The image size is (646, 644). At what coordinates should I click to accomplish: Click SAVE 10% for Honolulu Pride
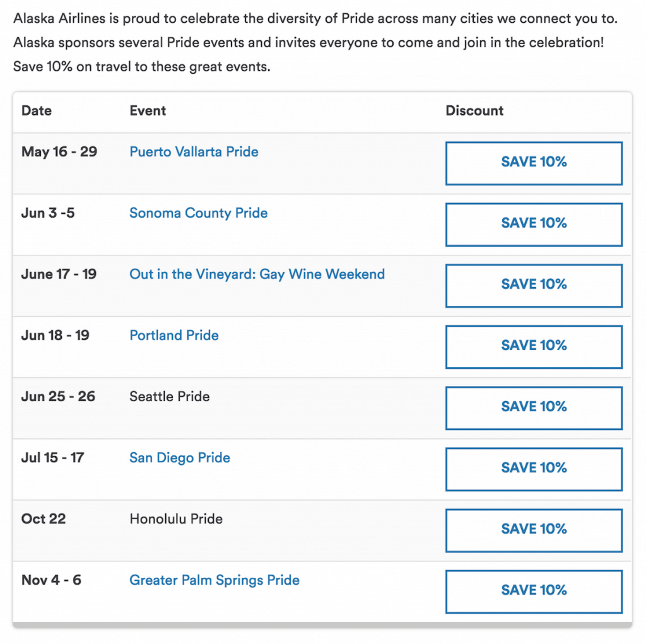[x=534, y=530]
